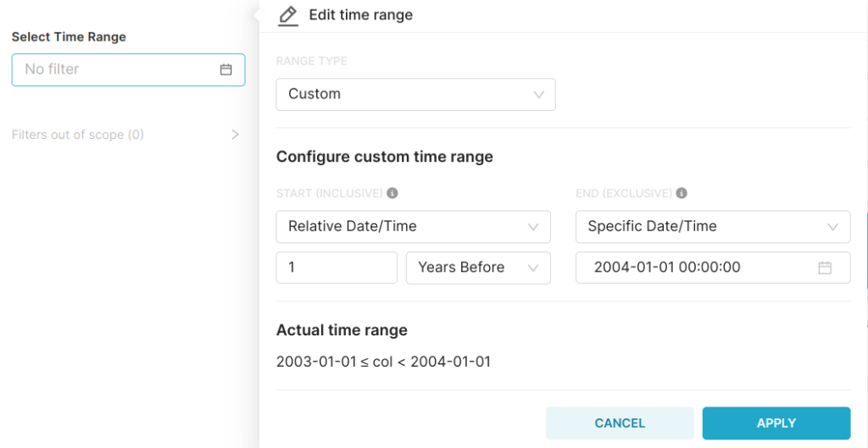This screenshot has width=868, height=448.
Task: Open the Years Before unit dropdown
Action: point(478,268)
